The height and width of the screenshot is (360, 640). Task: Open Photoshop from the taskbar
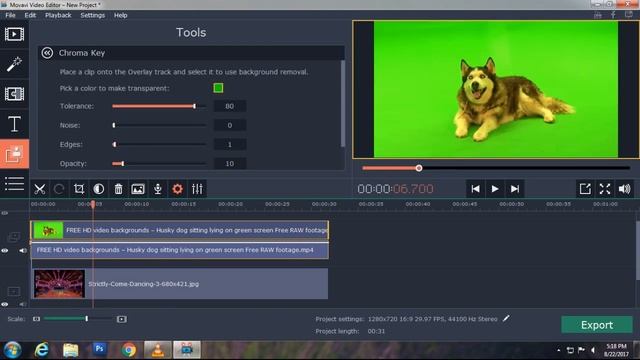click(x=99, y=349)
